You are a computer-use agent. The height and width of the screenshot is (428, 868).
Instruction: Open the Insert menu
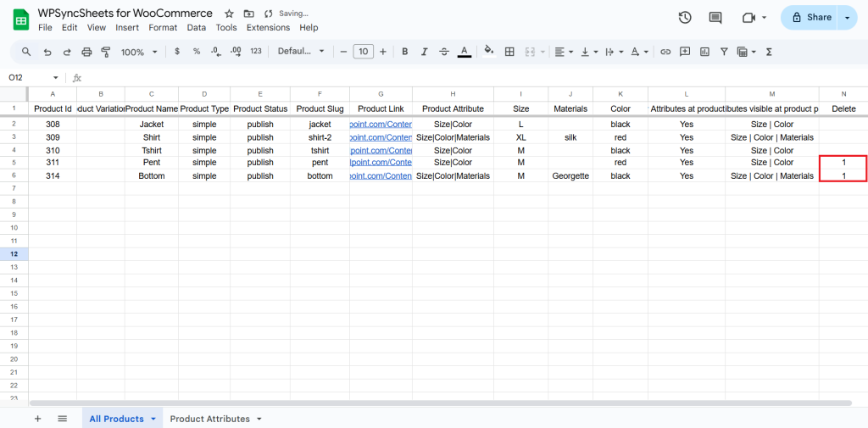(127, 28)
